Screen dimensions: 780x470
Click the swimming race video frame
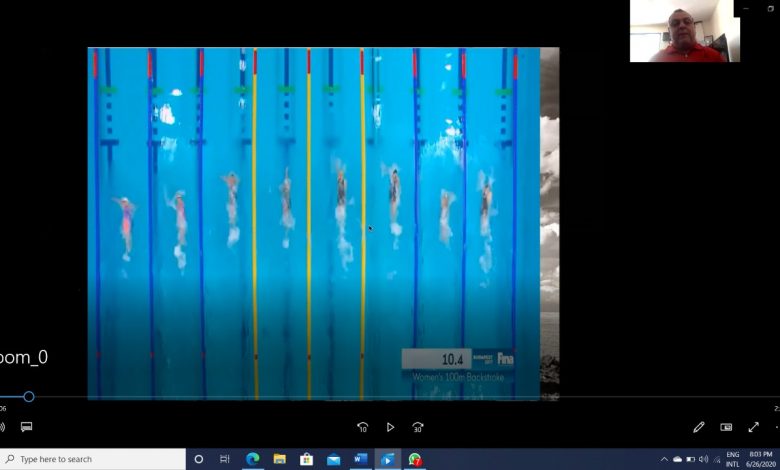(314, 223)
